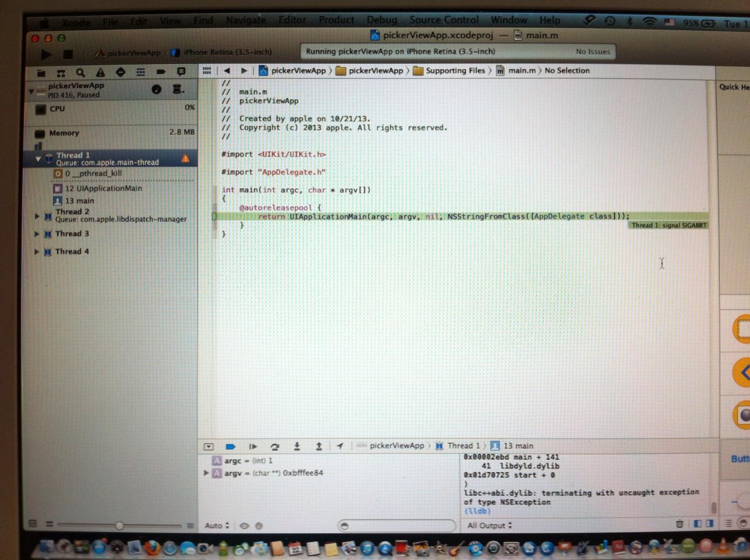Click No Selection in jump bar
Image resolution: width=750 pixels, height=560 pixels.
pyautogui.click(x=567, y=70)
